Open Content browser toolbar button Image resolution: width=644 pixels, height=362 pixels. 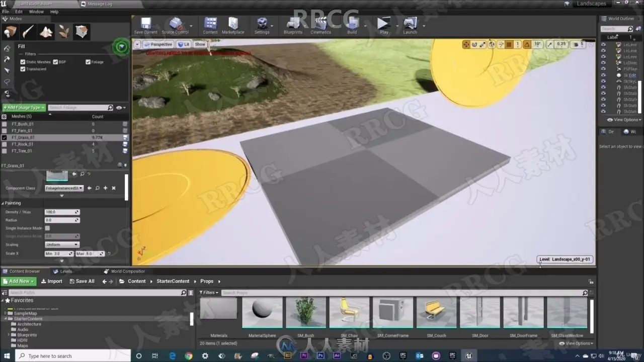click(x=210, y=26)
